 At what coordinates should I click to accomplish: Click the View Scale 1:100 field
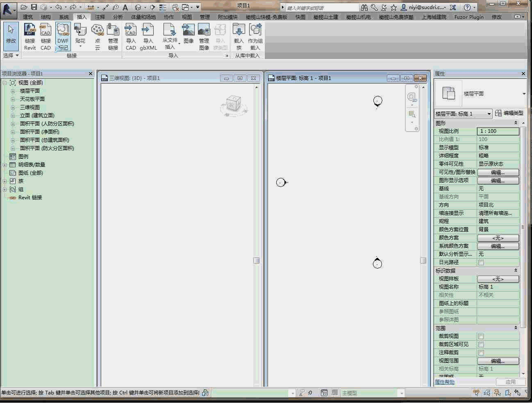(498, 131)
